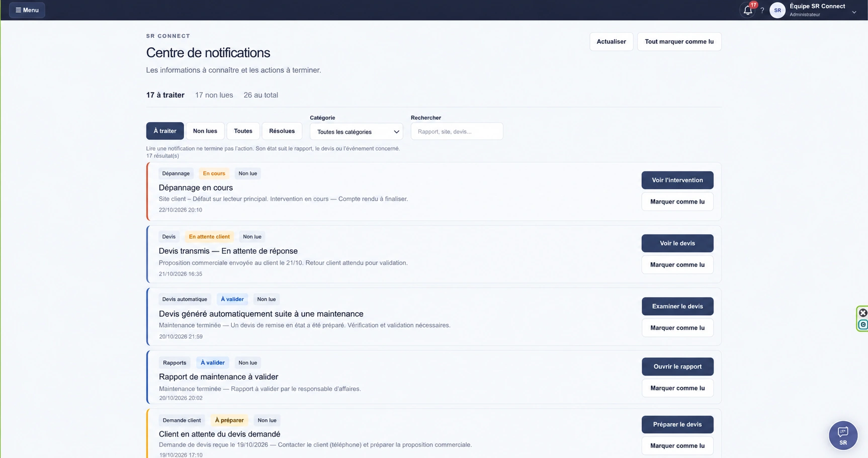Mark Devis transmis notification as read
Screen dimensions: 868x458
677,264
